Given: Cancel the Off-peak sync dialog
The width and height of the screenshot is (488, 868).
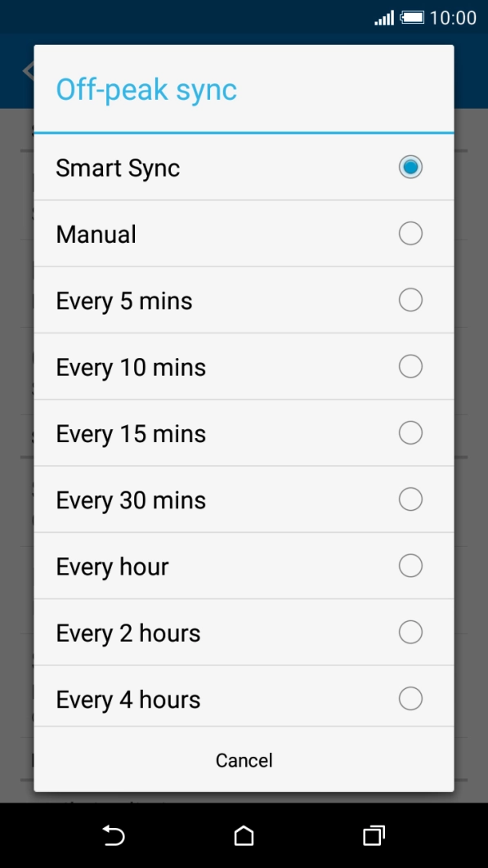Looking at the screenshot, I should pos(243,759).
